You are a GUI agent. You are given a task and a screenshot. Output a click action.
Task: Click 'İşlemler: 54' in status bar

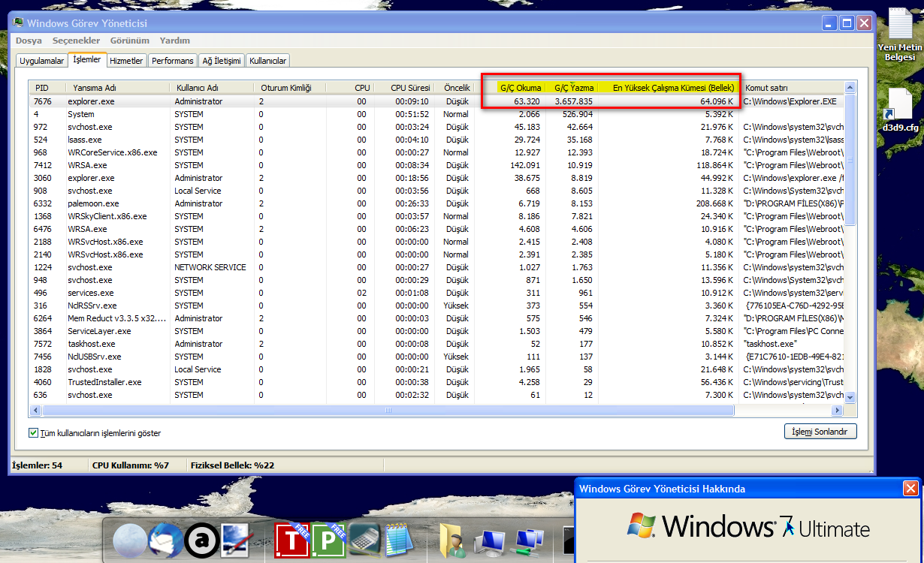coord(38,465)
